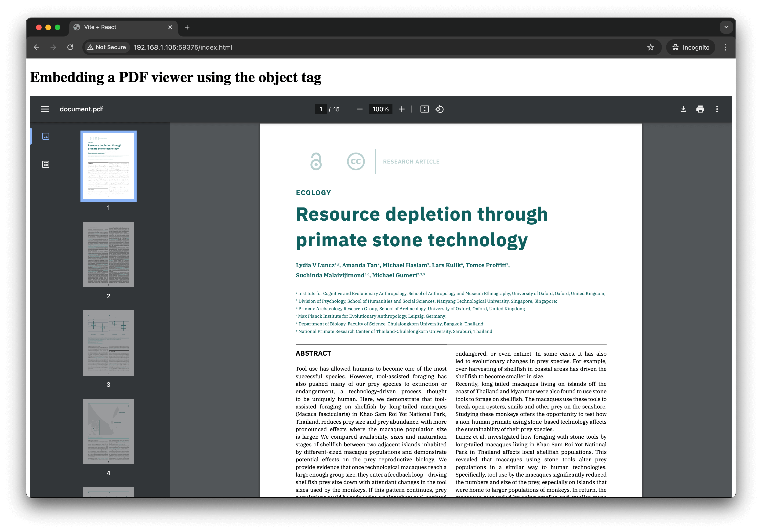This screenshot has width=762, height=532.
Task: Click the 100% zoom level field
Action: coord(380,109)
